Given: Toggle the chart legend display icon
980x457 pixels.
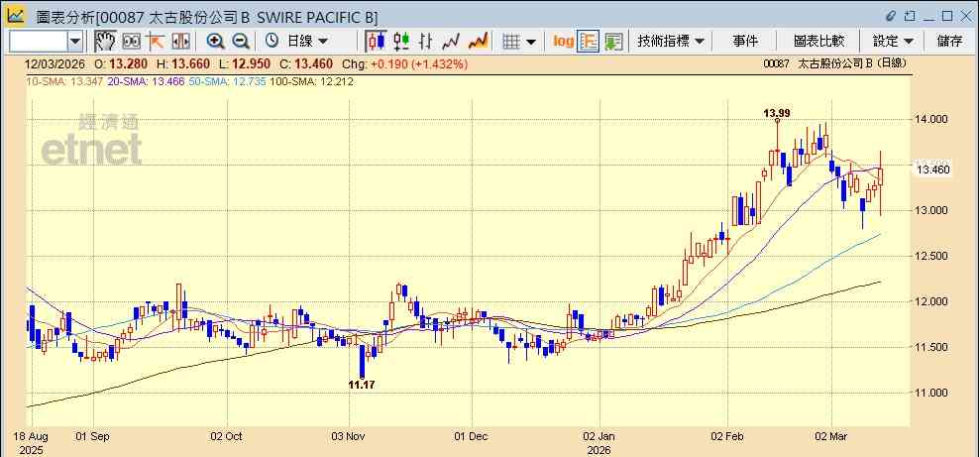Looking at the screenshot, I should pyautogui.click(x=589, y=42).
